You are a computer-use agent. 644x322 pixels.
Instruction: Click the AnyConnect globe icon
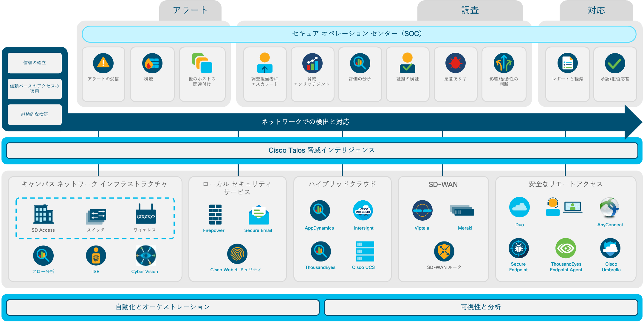point(609,207)
